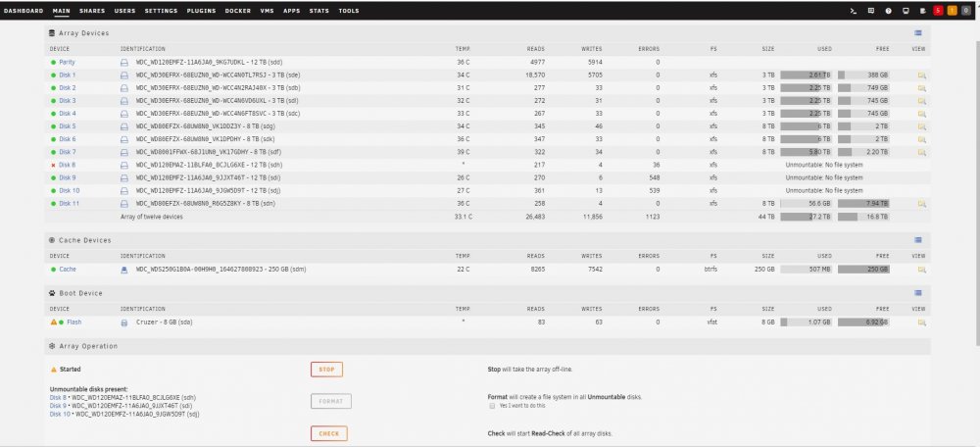Open the Flash device link

point(74,323)
